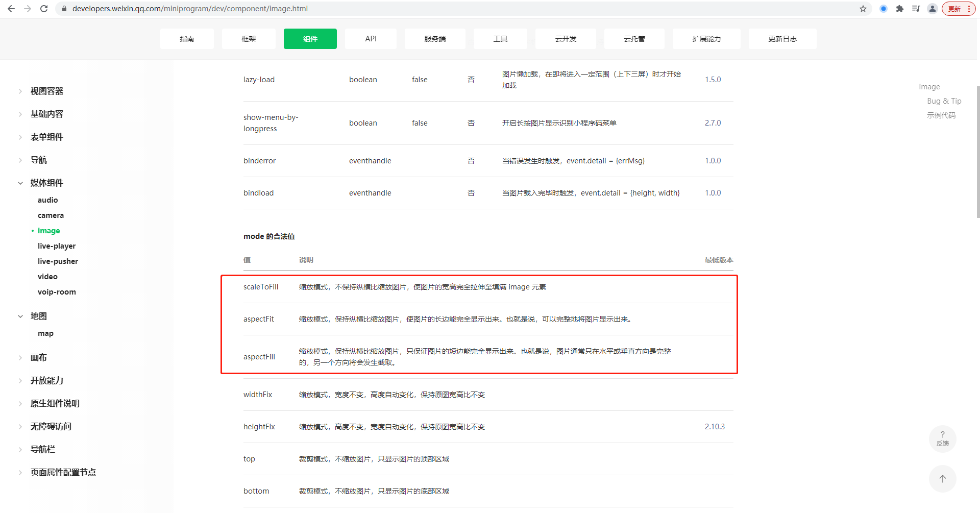This screenshot has height=513, width=980.
Task: Expand the 视图容器 sidebar section
Action: (46, 91)
